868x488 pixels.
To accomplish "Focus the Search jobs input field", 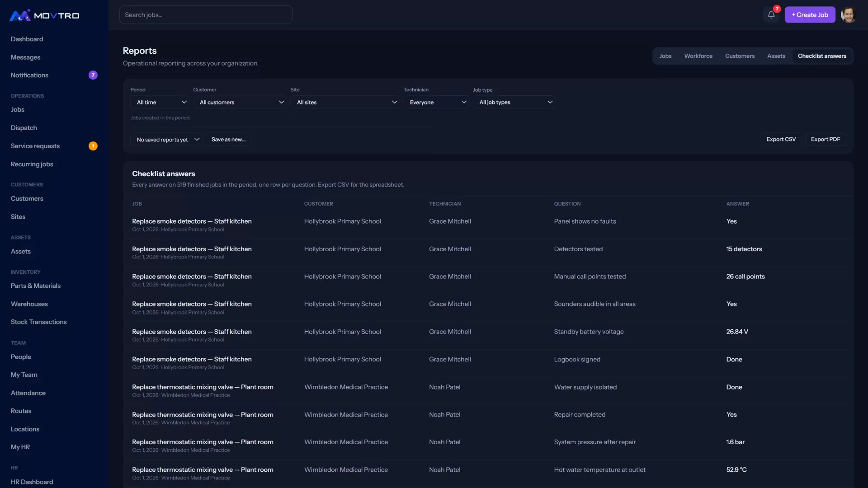I will point(206,15).
